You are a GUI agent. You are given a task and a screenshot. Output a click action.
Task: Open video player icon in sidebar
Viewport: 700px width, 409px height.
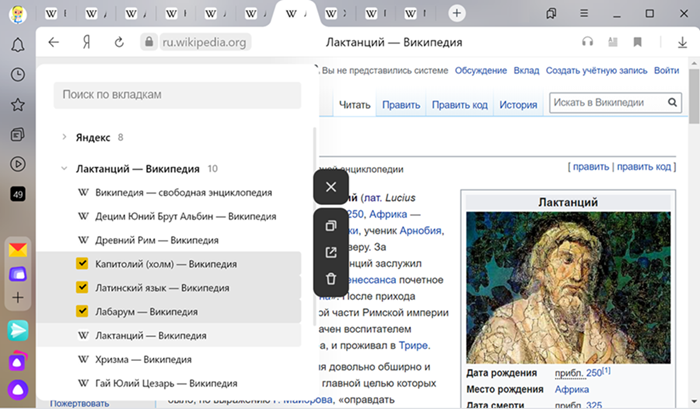(18, 164)
